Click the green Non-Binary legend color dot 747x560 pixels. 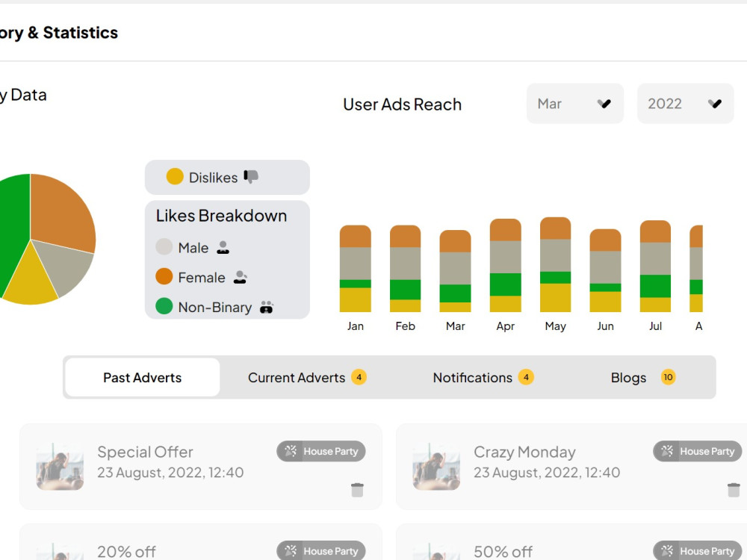coord(164,306)
